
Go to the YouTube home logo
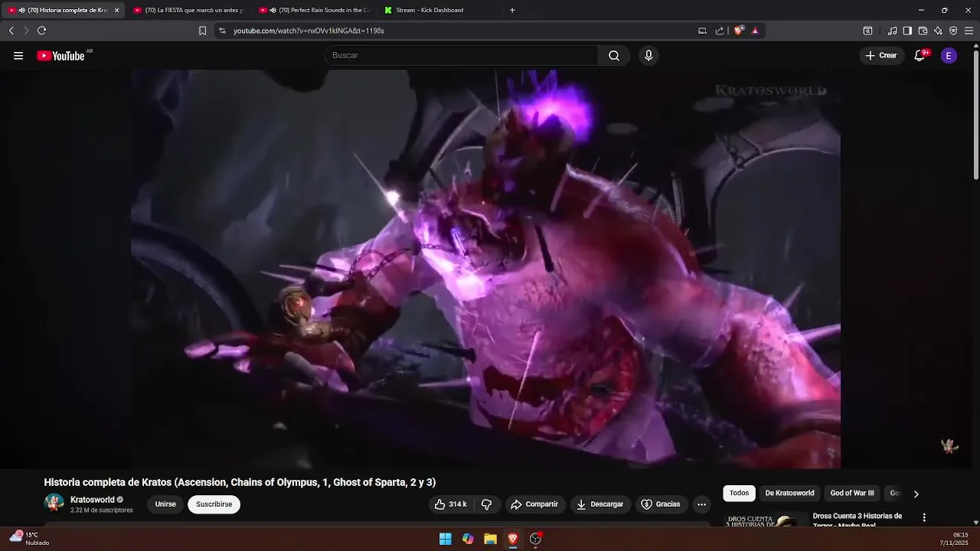coord(60,56)
